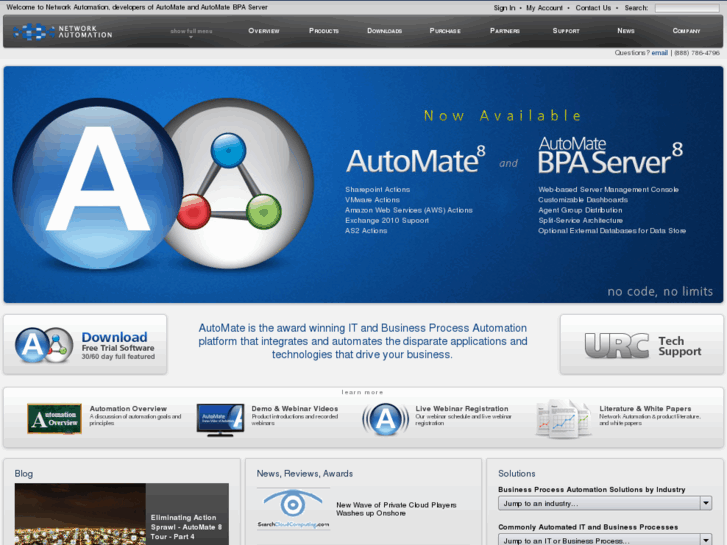Click Amazon Web Services (AWS) Actions text
727x545 pixels.
(408, 210)
